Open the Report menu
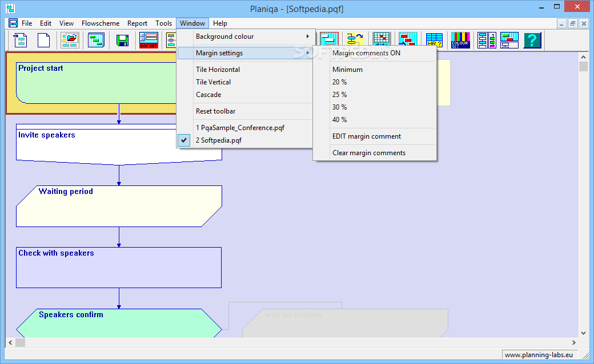Image resolution: width=594 pixels, height=364 pixels. tap(137, 23)
